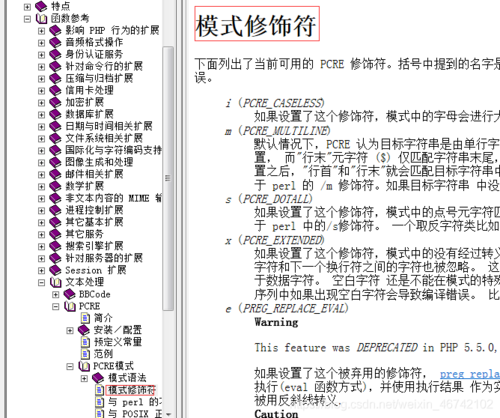Collapse the PCRE tree node

click(x=56, y=307)
